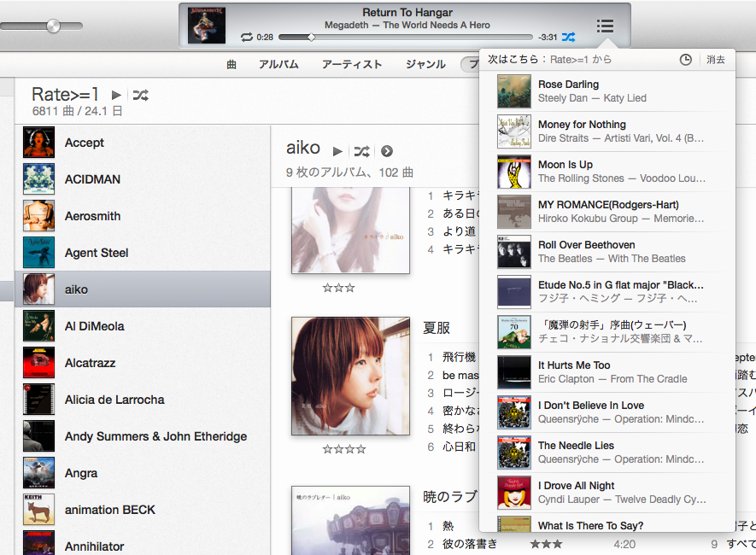Toggle shuffle in the now playing display

click(568, 37)
